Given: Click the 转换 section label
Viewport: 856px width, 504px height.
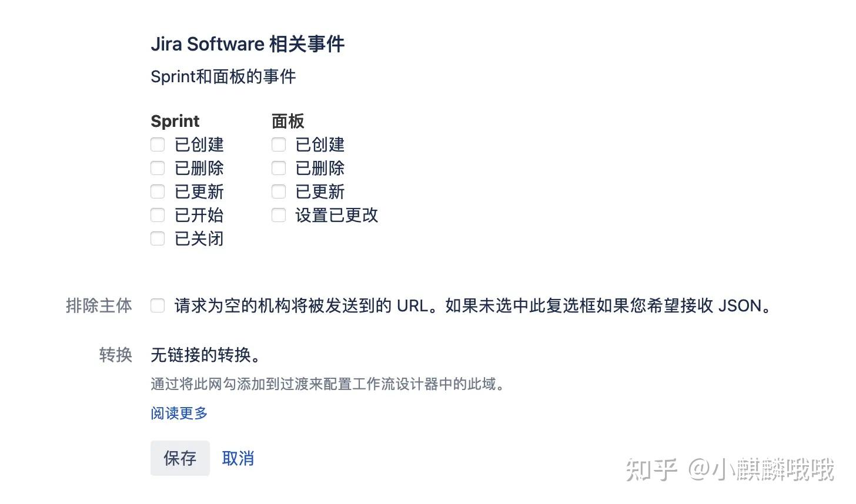Looking at the screenshot, I should coord(115,354).
